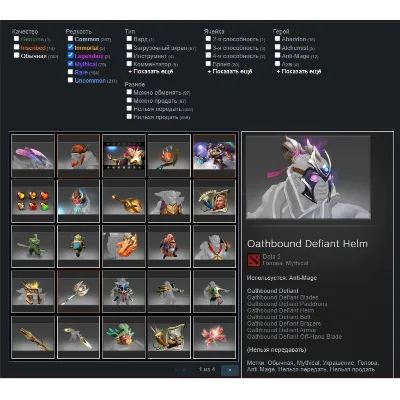Select the red and gold collar item
The image size is (400, 400).
pyautogui.click(x=214, y=246)
